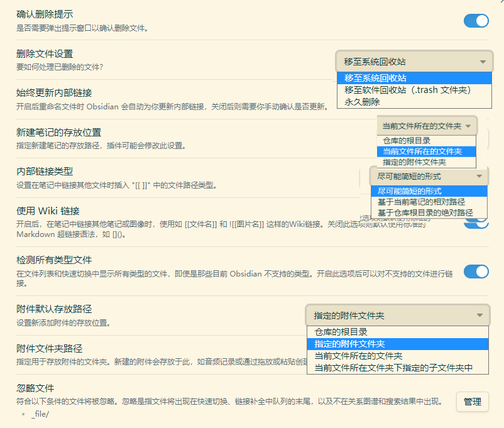Open the 新建笔记的存放位置 dropdown box
Image resolution: width=504 pixels, height=428 pixels.
coord(427,126)
